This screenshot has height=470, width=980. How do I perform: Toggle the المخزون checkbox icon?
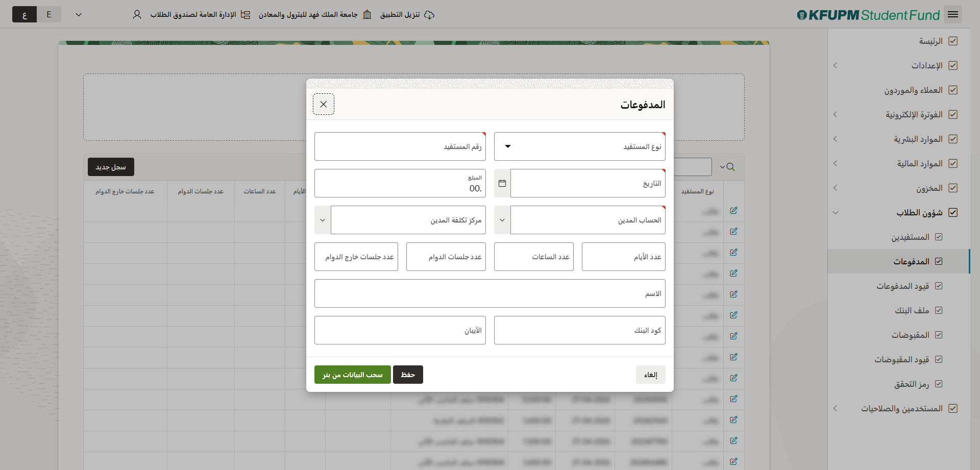[x=952, y=188]
